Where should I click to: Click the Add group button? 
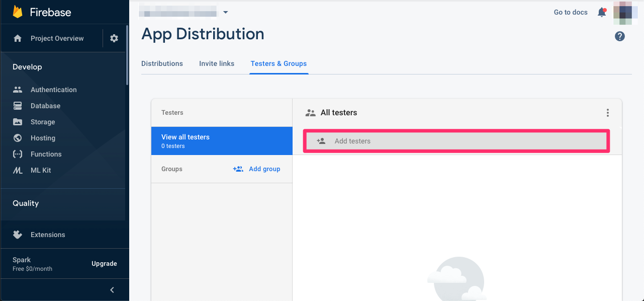click(x=256, y=169)
